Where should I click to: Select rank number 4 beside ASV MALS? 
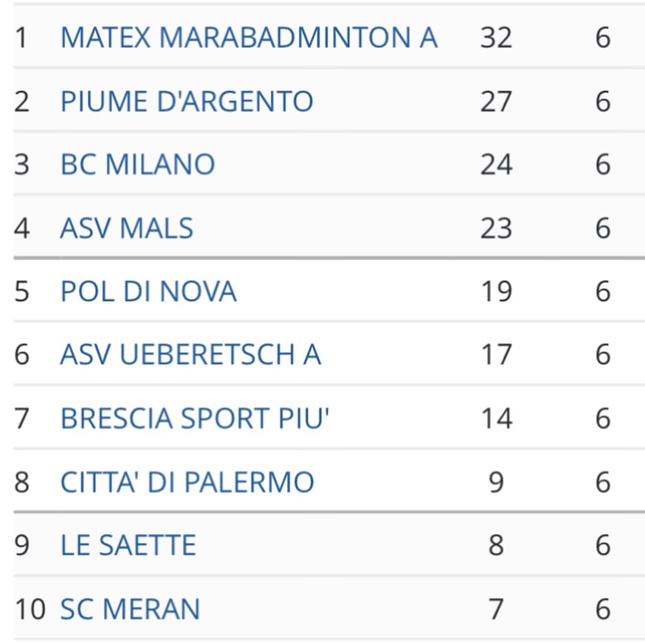tap(22, 228)
